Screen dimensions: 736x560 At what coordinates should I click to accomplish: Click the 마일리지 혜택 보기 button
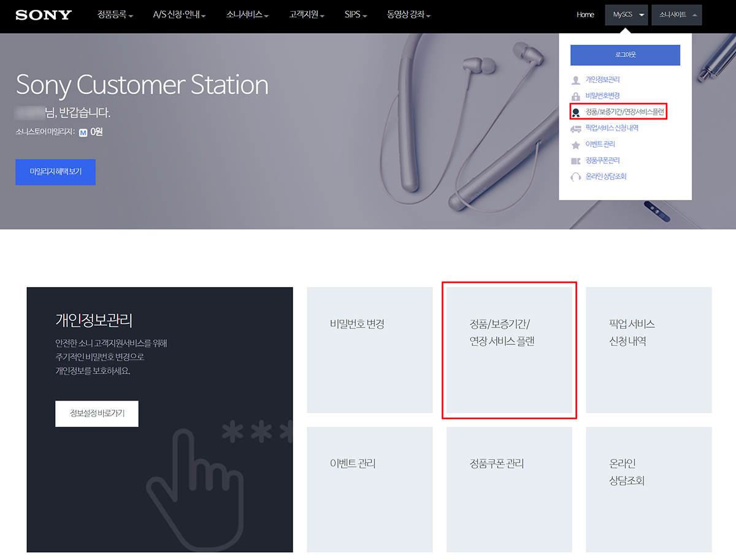tap(55, 172)
